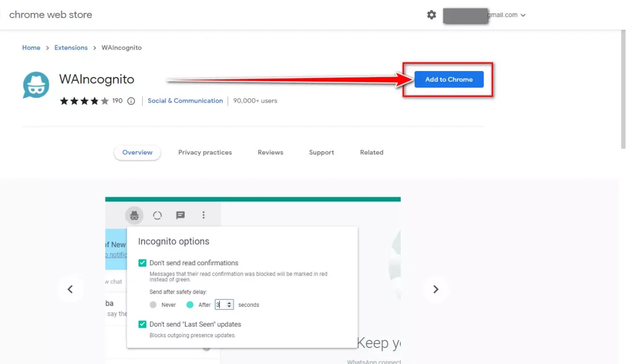Switch to the Reviews tab

pyautogui.click(x=270, y=152)
